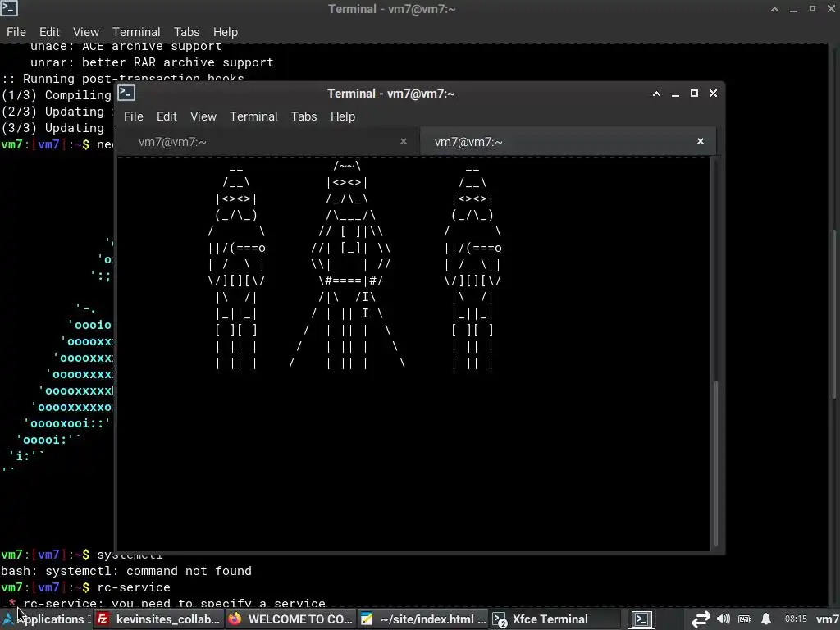The width and height of the screenshot is (840, 630).
Task: Open File menu in front terminal window
Action: 134,116
